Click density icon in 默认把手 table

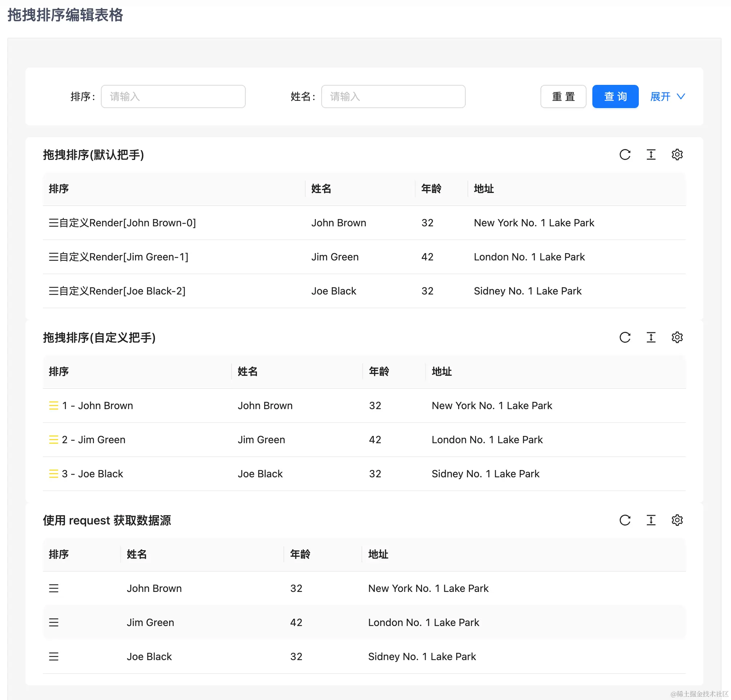coord(651,154)
